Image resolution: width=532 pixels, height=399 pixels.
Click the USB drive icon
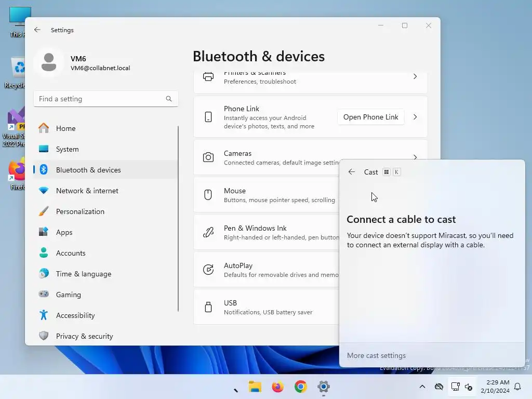pos(208,307)
